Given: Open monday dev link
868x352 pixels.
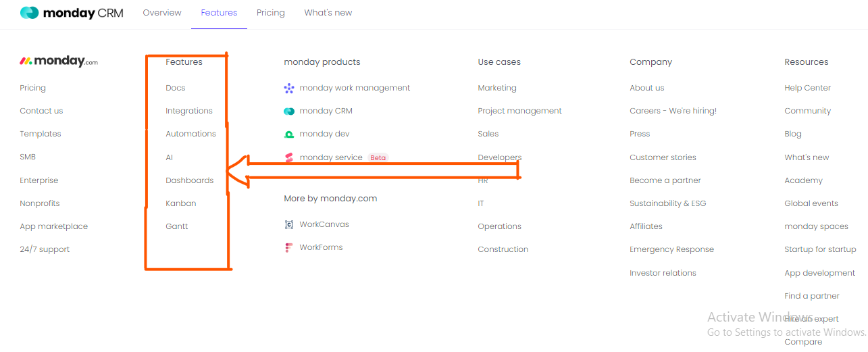Looking at the screenshot, I should click(x=325, y=134).
